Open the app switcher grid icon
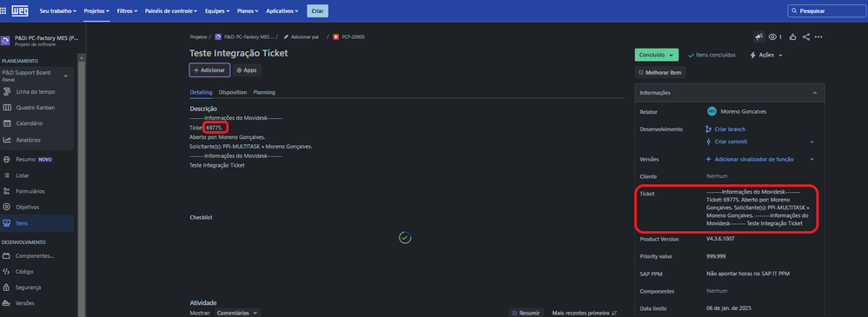 pos(3,10)
